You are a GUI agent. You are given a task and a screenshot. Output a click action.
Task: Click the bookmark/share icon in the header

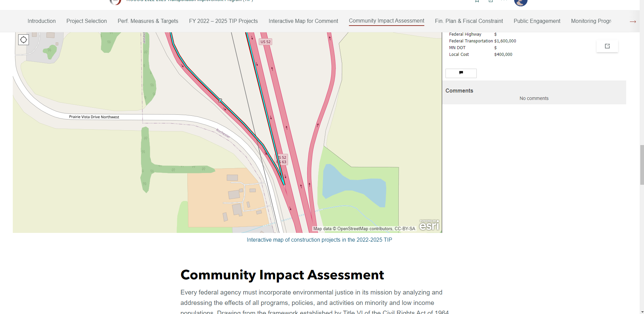(x=491, y=1)
